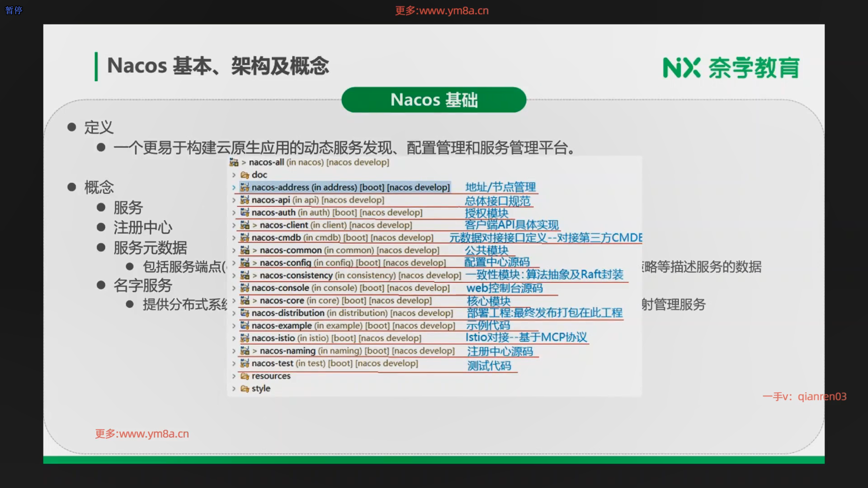
Task: Select the nacos-istio project entry
Action: point(273,338)
